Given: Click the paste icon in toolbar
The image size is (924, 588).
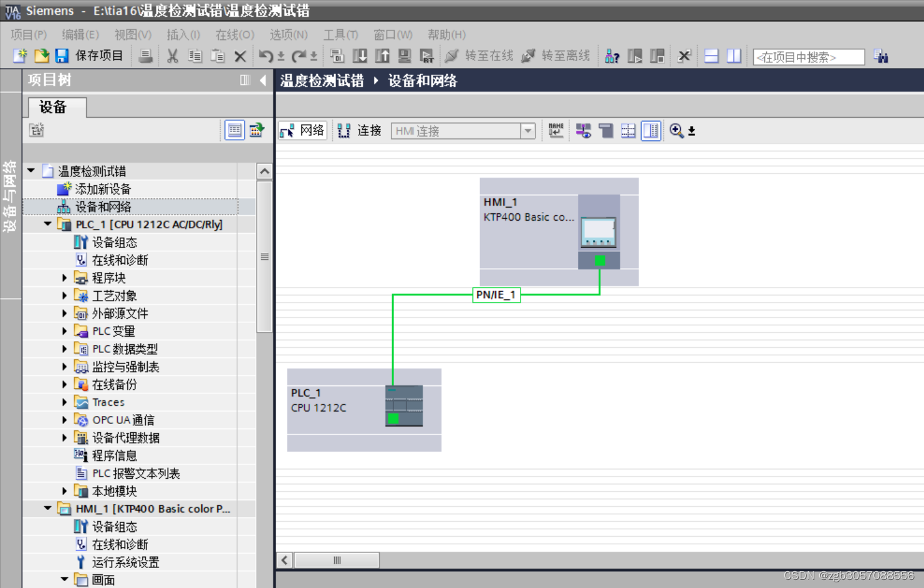Looking at the screenshot, I should [x=218, y=56].
